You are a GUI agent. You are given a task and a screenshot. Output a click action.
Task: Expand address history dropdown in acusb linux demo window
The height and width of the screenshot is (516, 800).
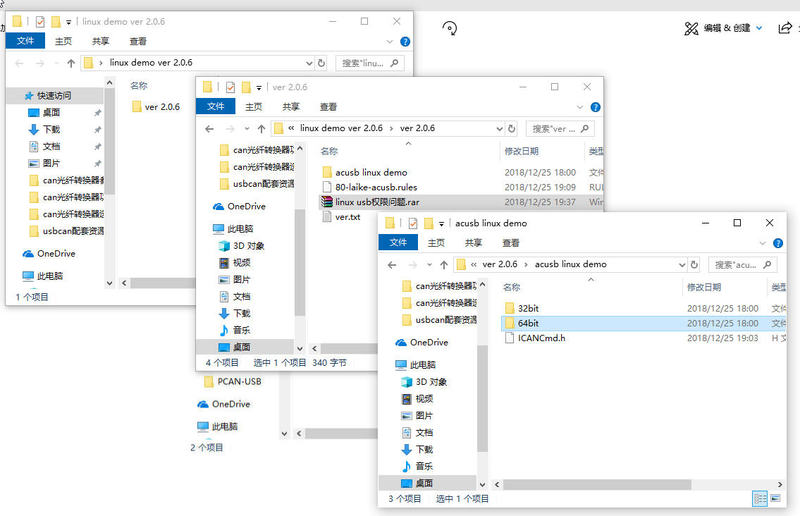tap(682, 265)
